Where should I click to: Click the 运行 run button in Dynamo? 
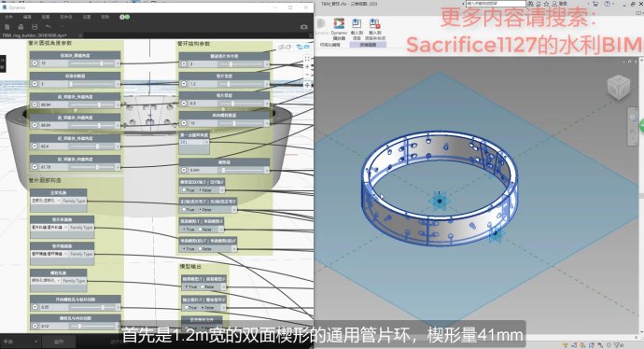[x=59, y=342]
